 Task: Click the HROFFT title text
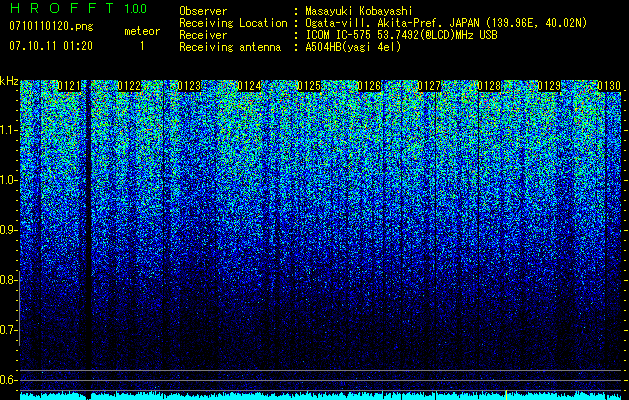(62, 8)
